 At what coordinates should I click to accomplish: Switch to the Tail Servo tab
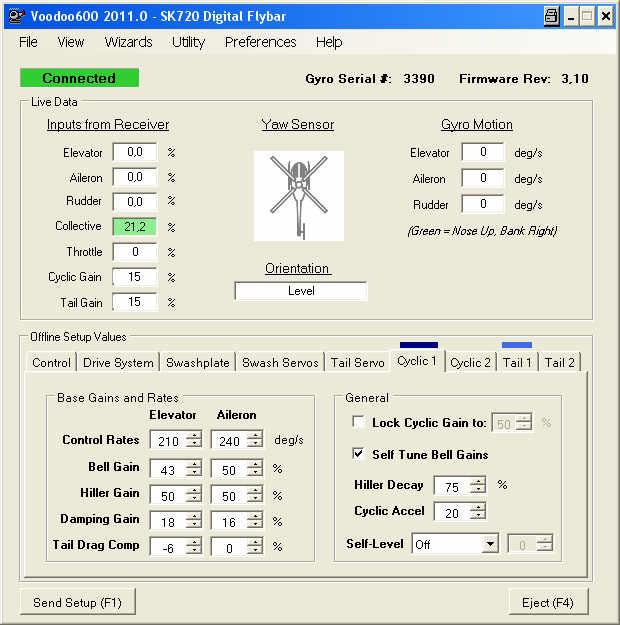point(357,363)
